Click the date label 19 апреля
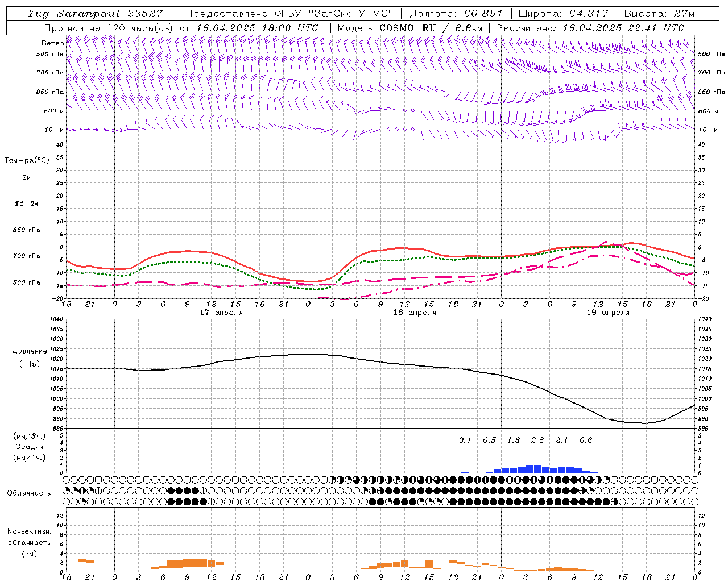 (608, 313)
